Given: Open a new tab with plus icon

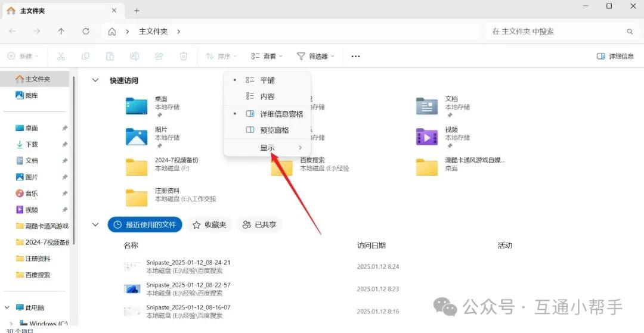Looking at the screenshot, I should point(137,11).
